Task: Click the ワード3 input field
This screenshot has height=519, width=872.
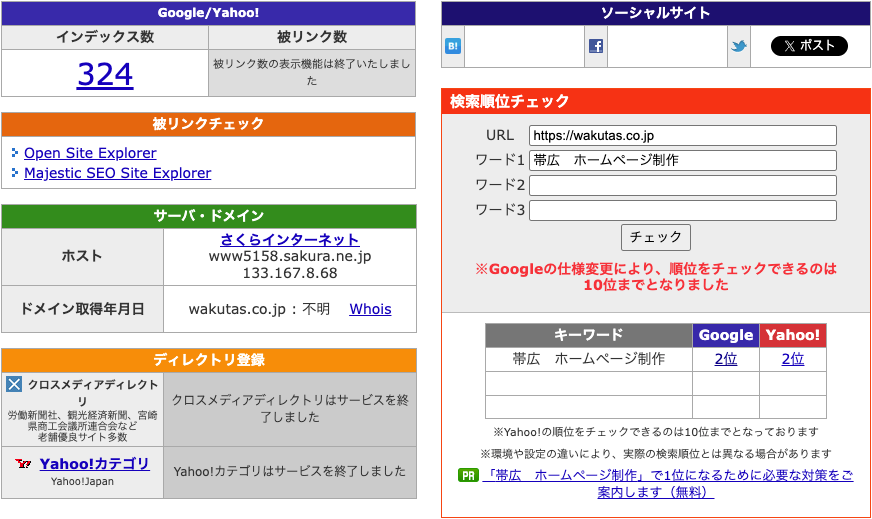Action: pos(682,210)
